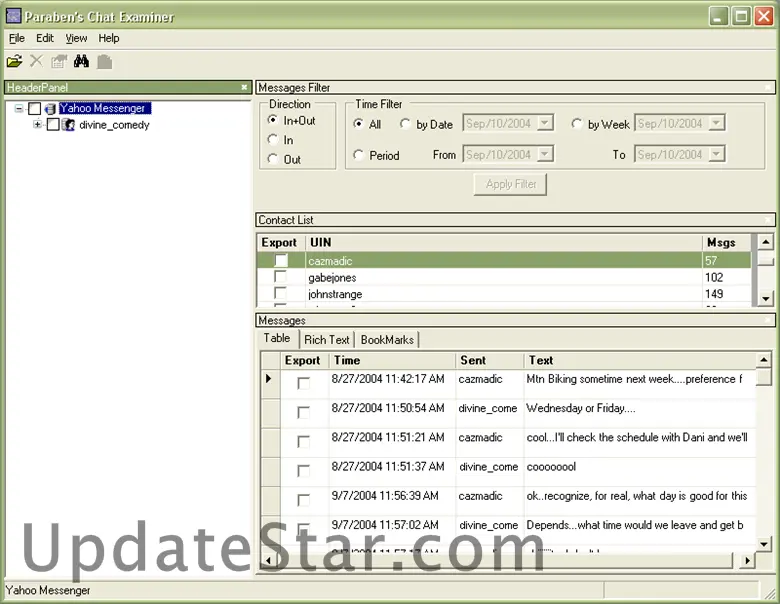This screenshot has height=604, width=780.
Task: Click the messages horizontal scroll right arrow
Action: tap(747, 561)
